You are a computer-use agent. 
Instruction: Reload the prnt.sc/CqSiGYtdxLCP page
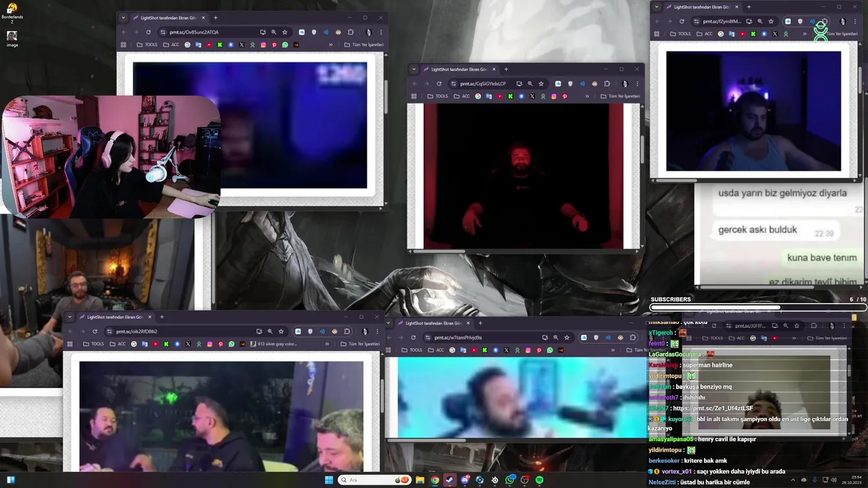point(439,83)
